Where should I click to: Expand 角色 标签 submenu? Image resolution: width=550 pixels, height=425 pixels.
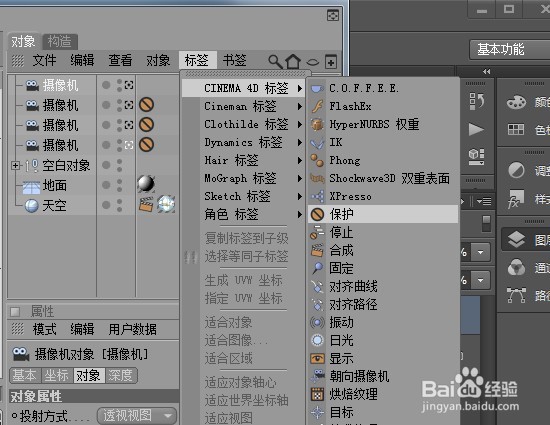(243, 214)
